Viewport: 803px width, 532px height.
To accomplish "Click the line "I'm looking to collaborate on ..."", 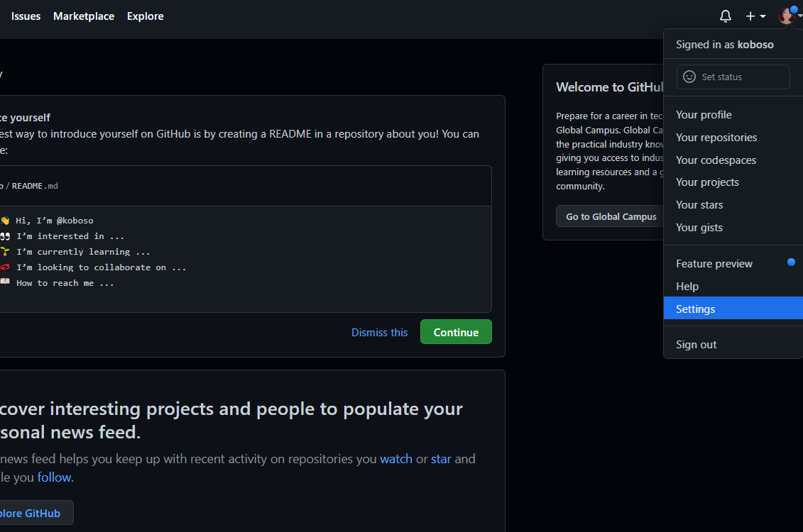I will 101,267.
